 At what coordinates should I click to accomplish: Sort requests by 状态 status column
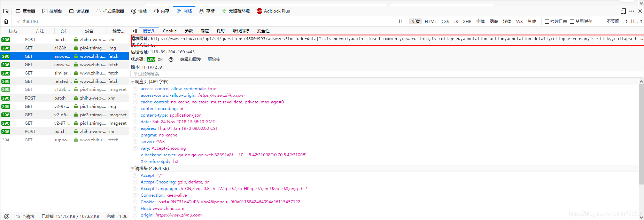click(13, 31)
